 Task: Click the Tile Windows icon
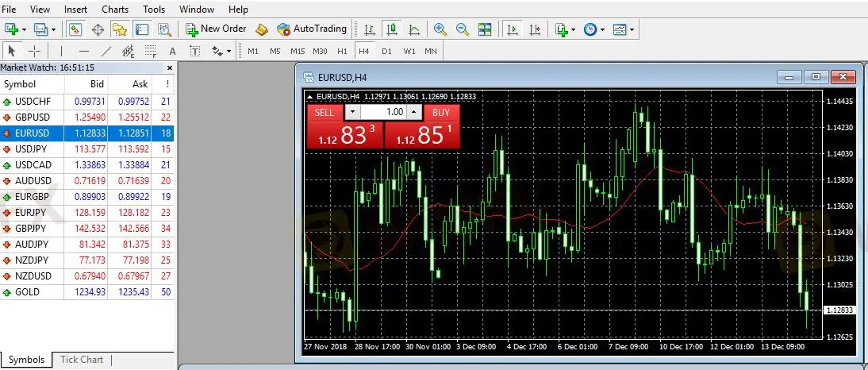[x=485, y=29]
